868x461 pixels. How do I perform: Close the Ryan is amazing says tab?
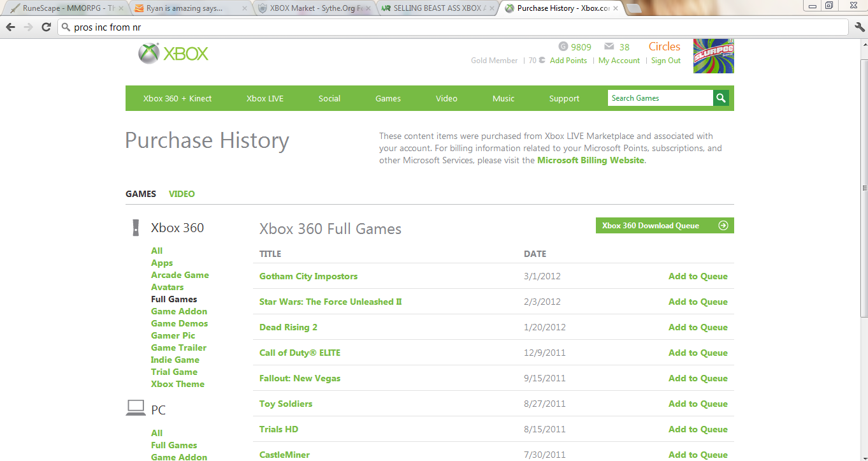(244, 8)
